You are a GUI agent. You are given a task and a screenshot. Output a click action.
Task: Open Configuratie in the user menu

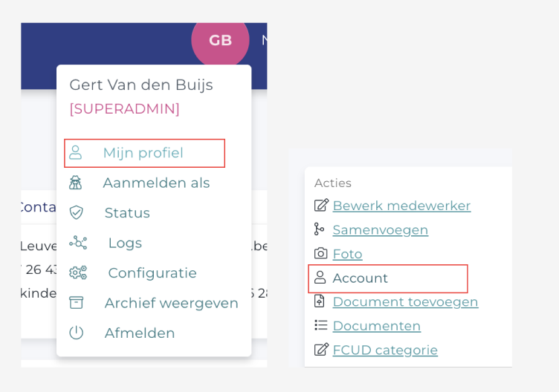coord(152,273)
